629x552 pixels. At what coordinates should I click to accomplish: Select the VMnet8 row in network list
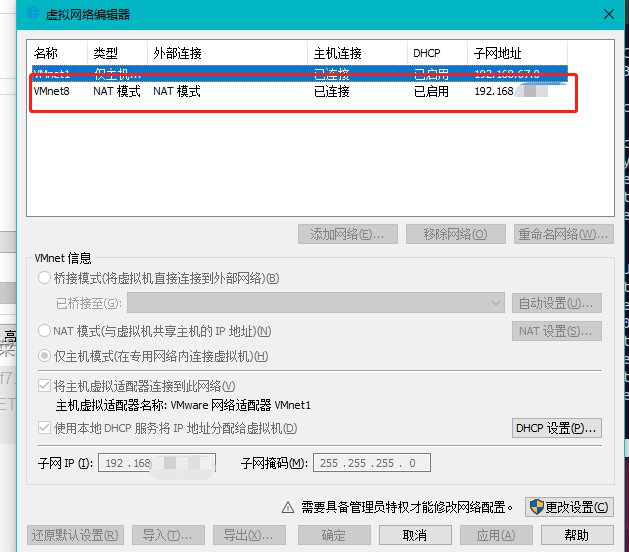click(x=300, y=91)
